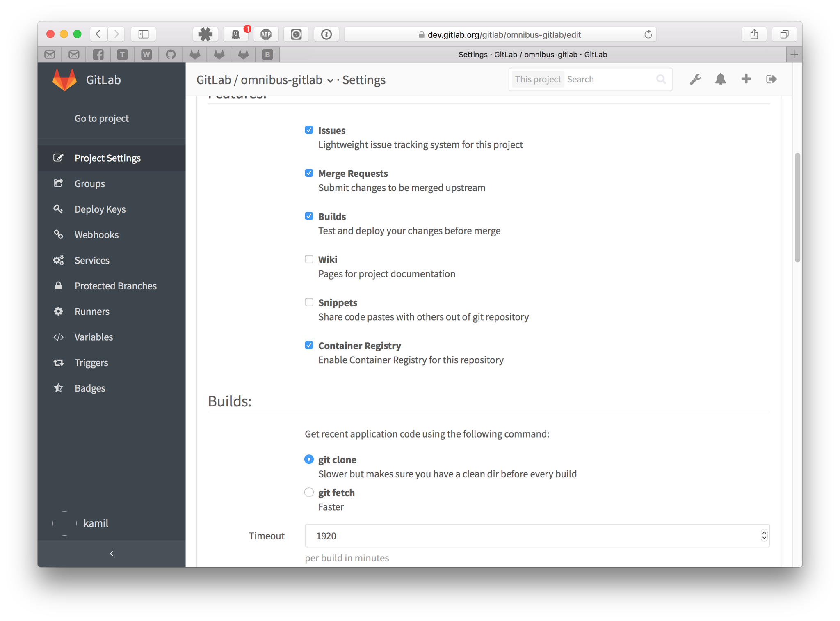Open Facebook favorites bookmark icon

click(x=98, y=54)
